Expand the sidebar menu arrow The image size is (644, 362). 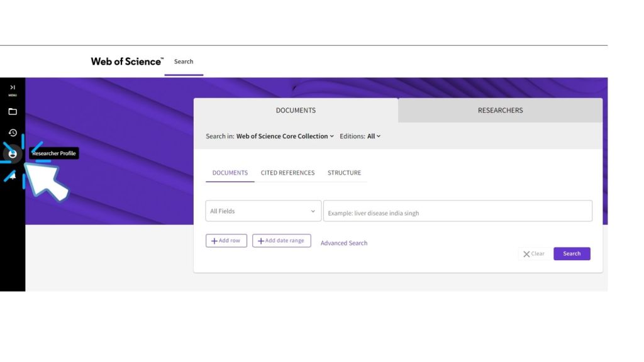13,88
